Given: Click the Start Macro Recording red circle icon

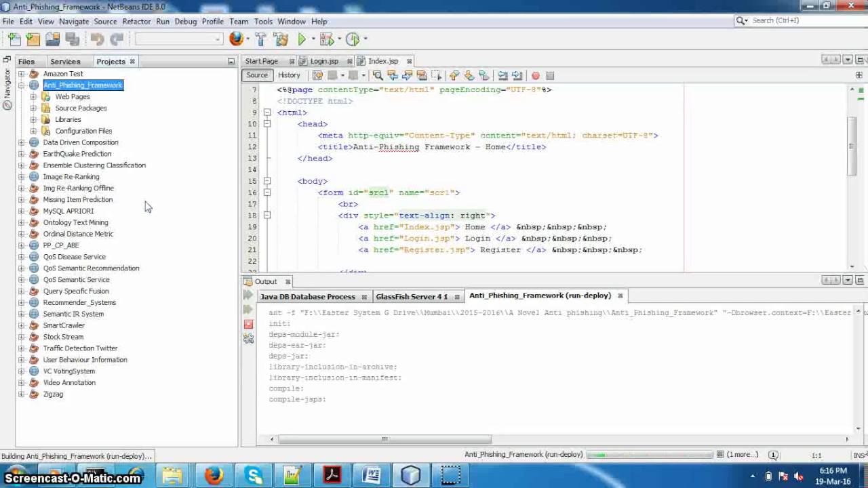Looking at the screenshot, I should pos(535,75).
